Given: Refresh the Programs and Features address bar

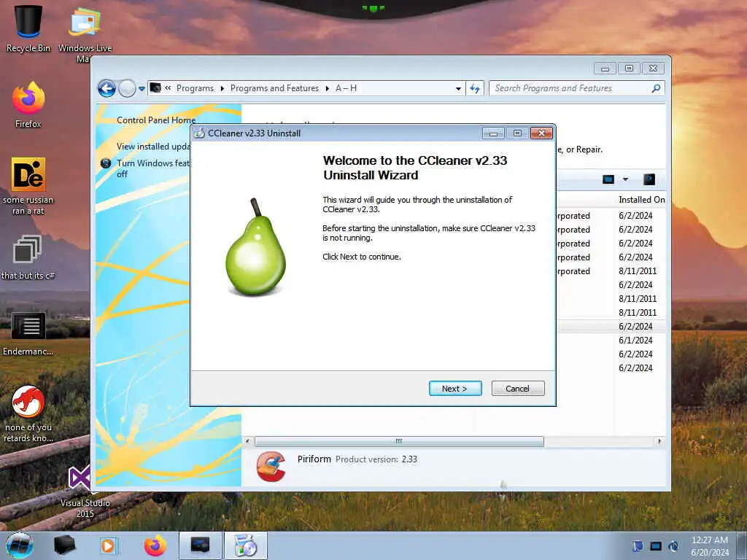Looking at the screenshot, I should point(475,88).
